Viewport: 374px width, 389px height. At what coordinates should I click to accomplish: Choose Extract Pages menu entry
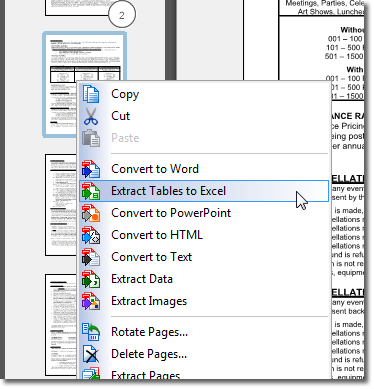204,373
